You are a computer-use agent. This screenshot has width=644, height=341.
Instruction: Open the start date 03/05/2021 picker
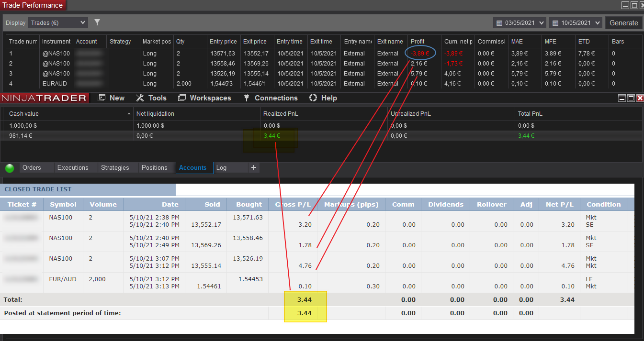(520, 22)
